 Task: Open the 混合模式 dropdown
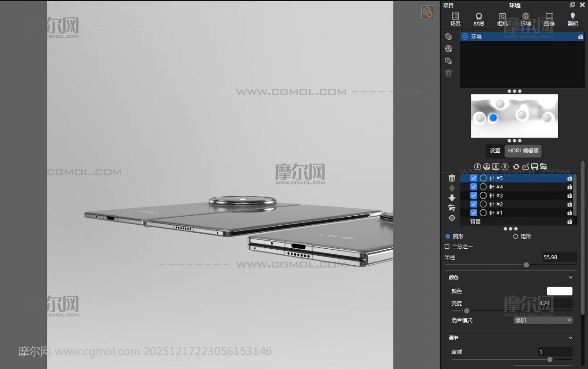point(543,320)
